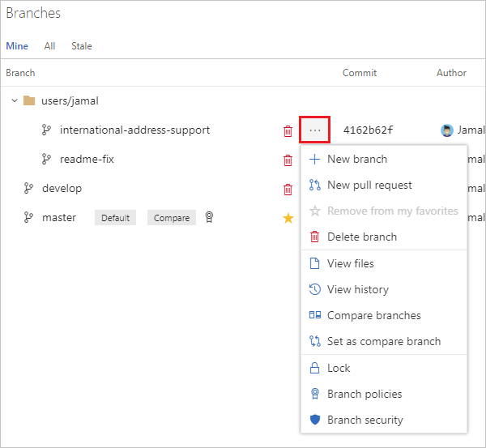Click the Branches page heading
The image size is (486, 448).
33,13
